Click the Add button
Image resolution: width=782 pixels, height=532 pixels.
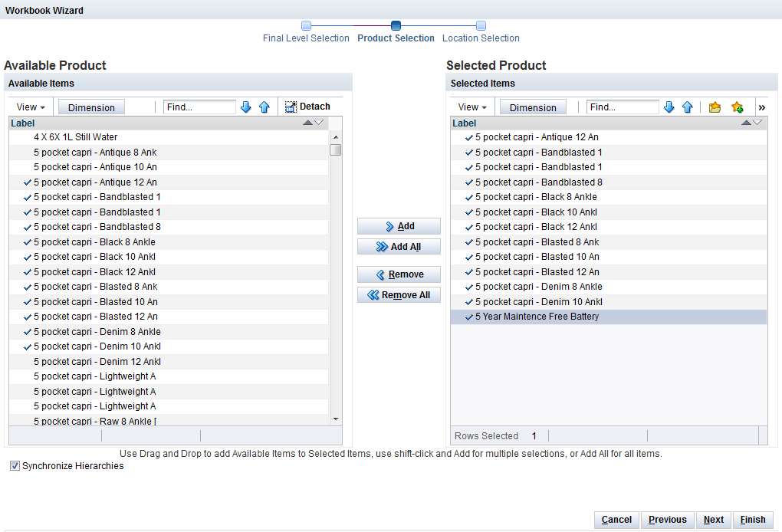pos(399,226)
